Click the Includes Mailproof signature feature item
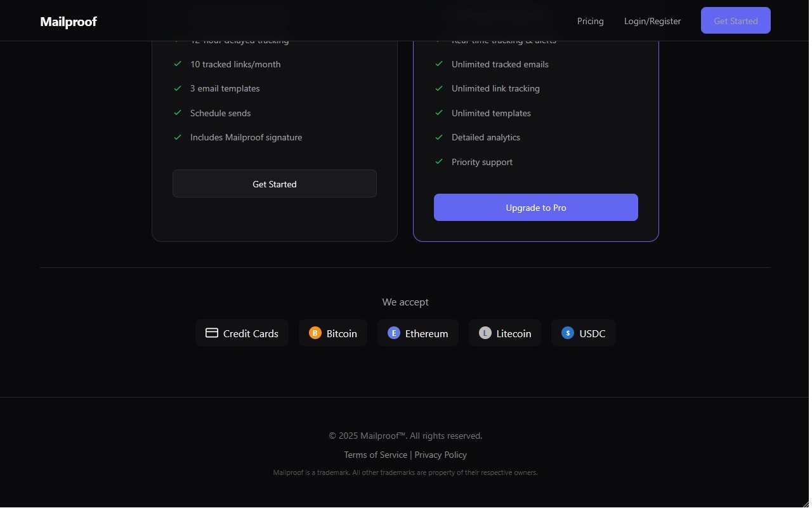 coord(246,137)
